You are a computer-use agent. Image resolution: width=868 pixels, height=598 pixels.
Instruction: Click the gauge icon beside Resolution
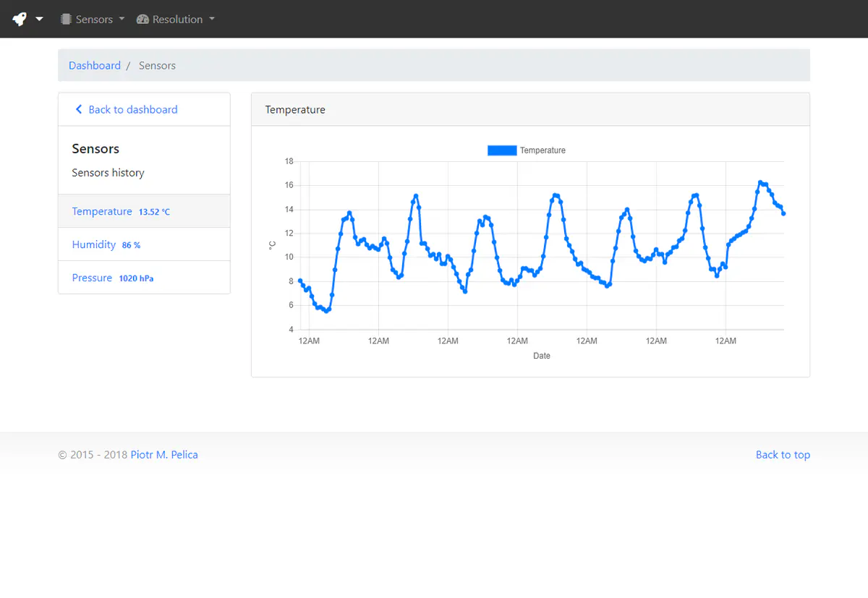[142, 20]
